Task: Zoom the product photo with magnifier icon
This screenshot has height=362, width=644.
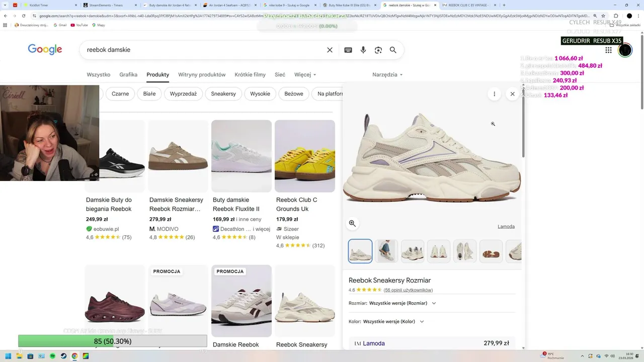Action: pos(352,223)
